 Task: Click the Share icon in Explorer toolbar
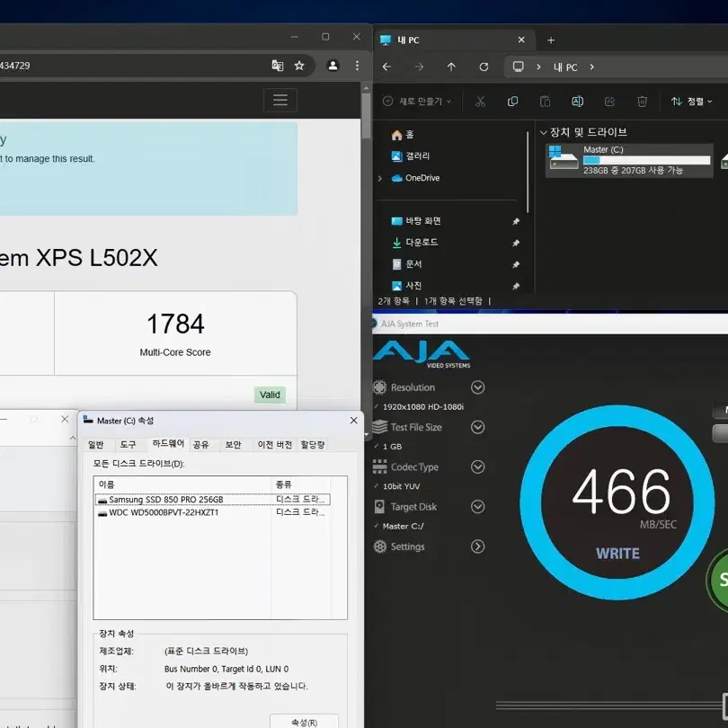click(x=609, y=102)
